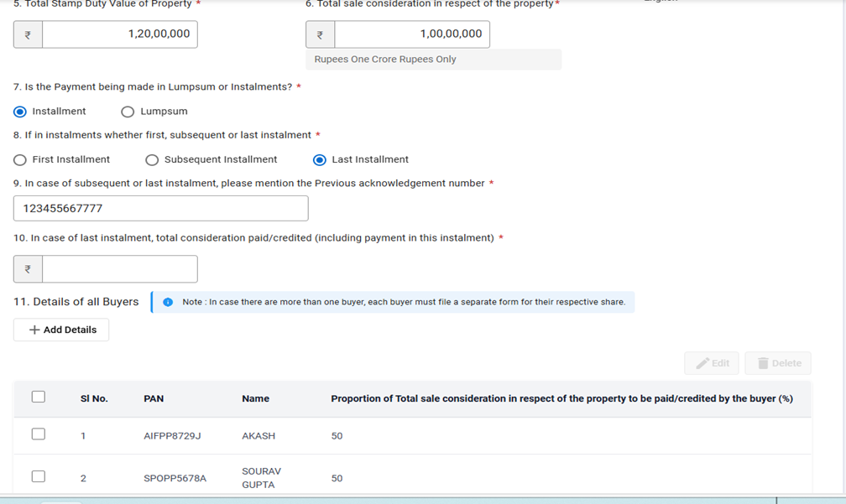Viewport: 846px width, 504px height.
Task: Focus the Previous acknowledgement number field
Action: [161, 208]
